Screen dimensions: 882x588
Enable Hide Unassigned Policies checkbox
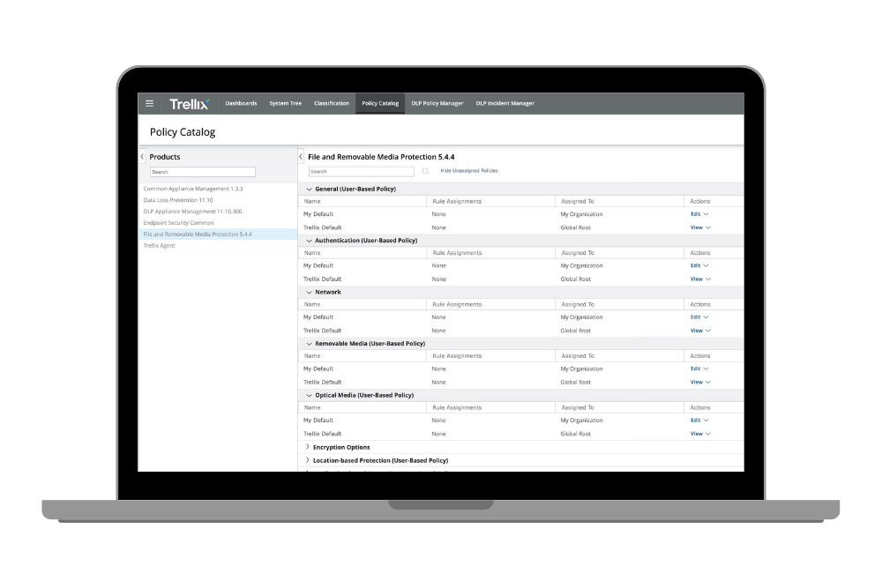tap(425, 171)
